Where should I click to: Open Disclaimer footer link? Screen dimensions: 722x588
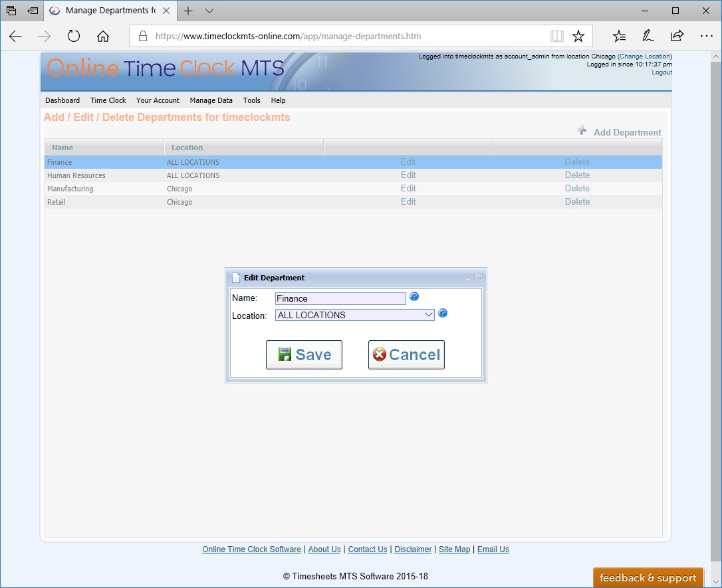pos(413,549)
